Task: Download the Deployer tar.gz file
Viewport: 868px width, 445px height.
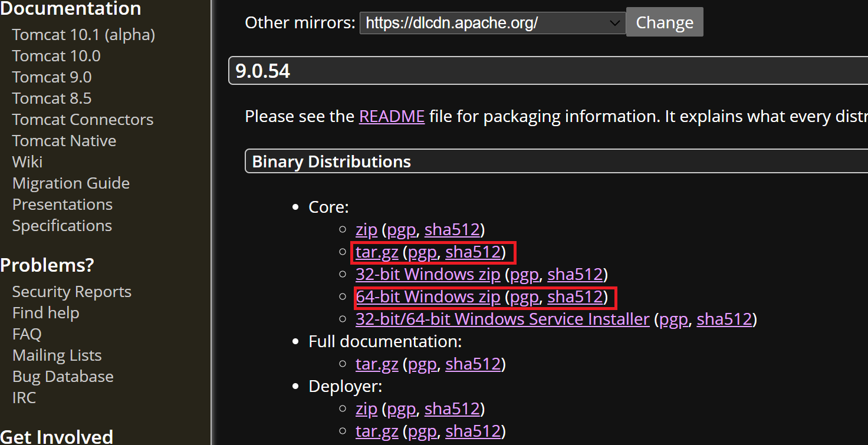Action: (x=377, y=431)
